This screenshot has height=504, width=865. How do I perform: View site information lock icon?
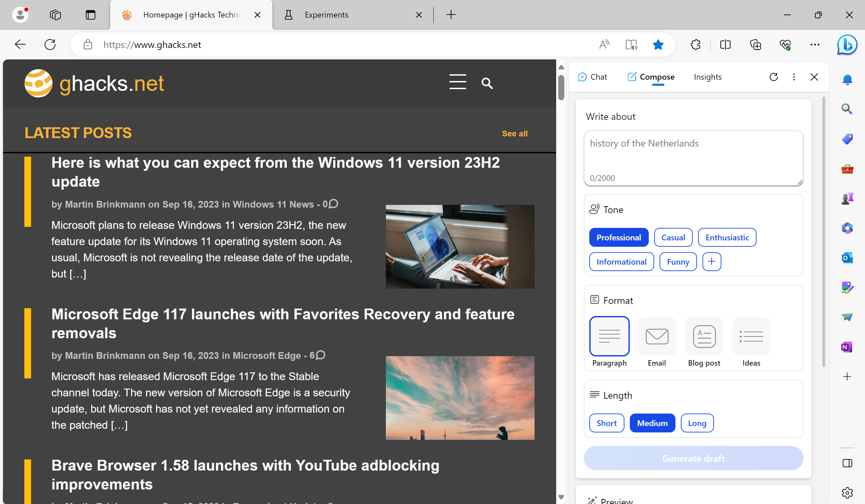click(x=88, y=45)
